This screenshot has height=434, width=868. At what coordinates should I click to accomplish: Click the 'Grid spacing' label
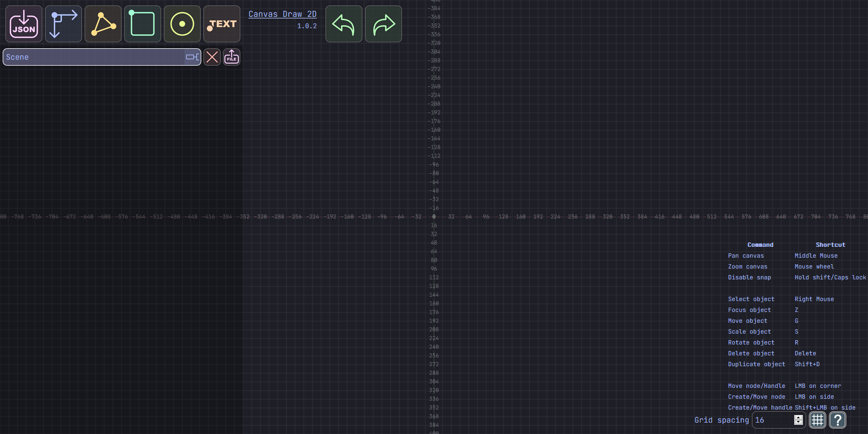(x=722, y=420)
